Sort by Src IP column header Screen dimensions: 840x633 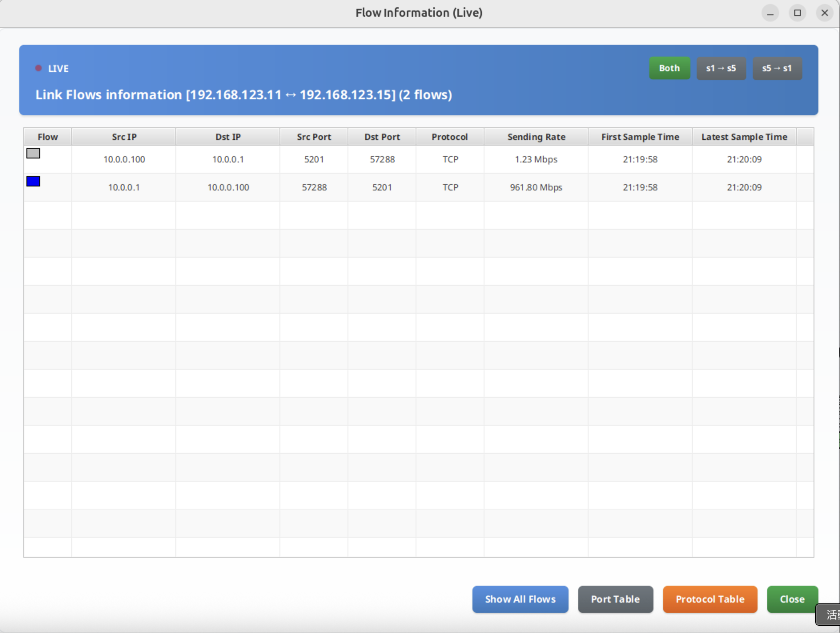(x=124, y=137)
